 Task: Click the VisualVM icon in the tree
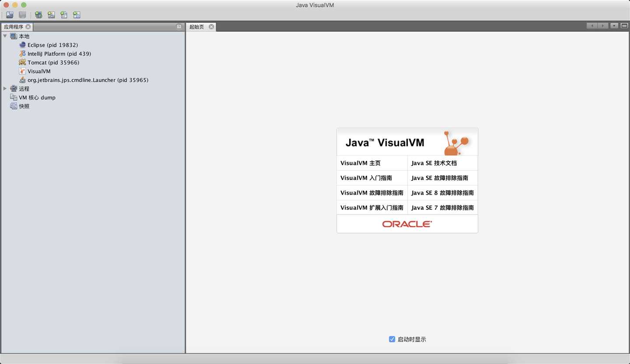pos(22,71)
